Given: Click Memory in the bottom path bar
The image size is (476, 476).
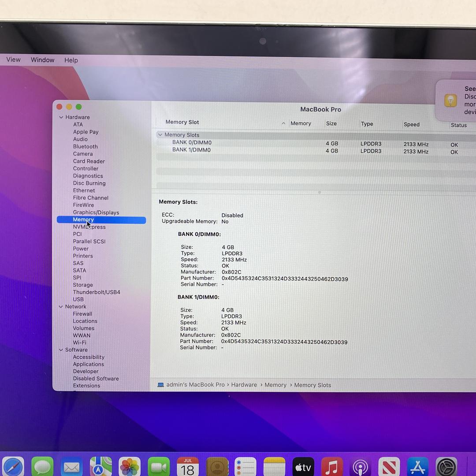Looking at the screenshot, I should click(x=275, y=385).
